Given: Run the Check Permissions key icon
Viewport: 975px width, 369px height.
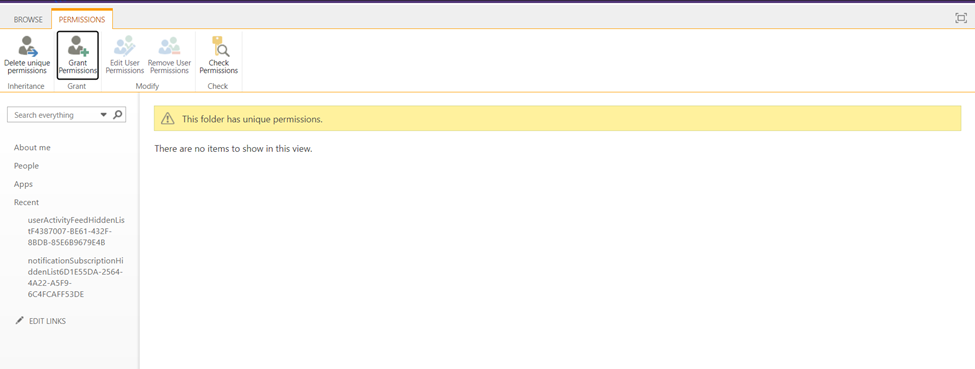Looking at the screenshot, I should (219, 47).
